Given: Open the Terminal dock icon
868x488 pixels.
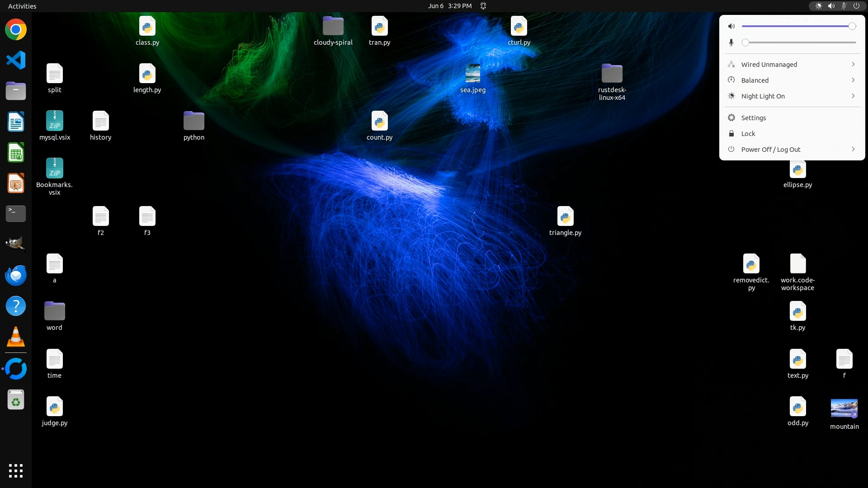Looking at the screenshot, I should 16,214.
